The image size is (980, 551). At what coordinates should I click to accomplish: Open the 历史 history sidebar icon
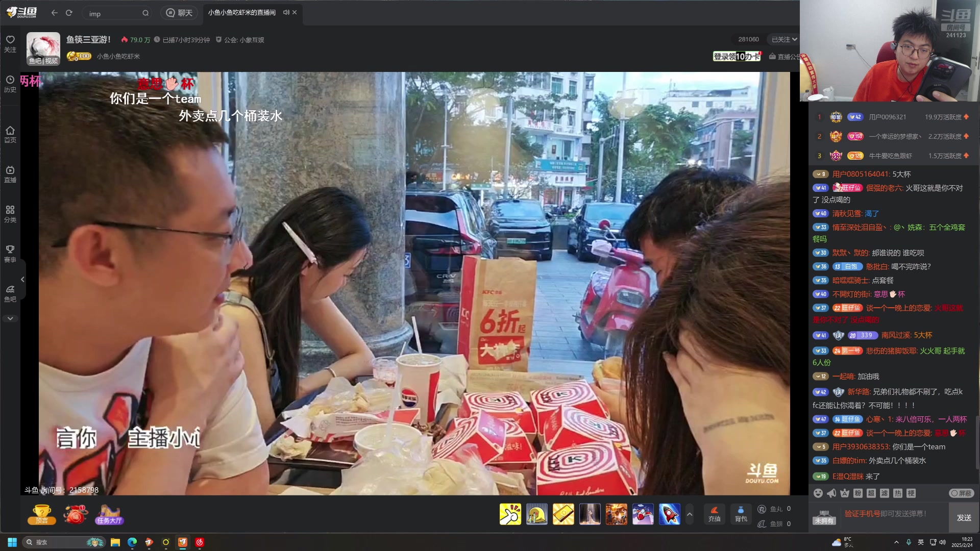click(10, 84)
